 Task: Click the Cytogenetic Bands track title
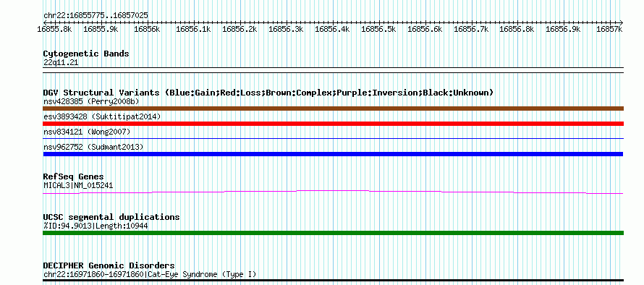[x=86, y=54]
